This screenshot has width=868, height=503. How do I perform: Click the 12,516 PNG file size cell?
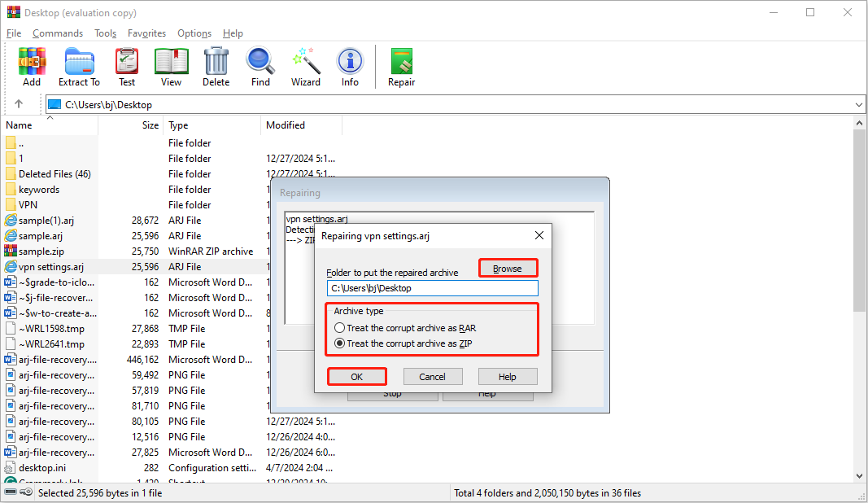(x=145, y=437)
